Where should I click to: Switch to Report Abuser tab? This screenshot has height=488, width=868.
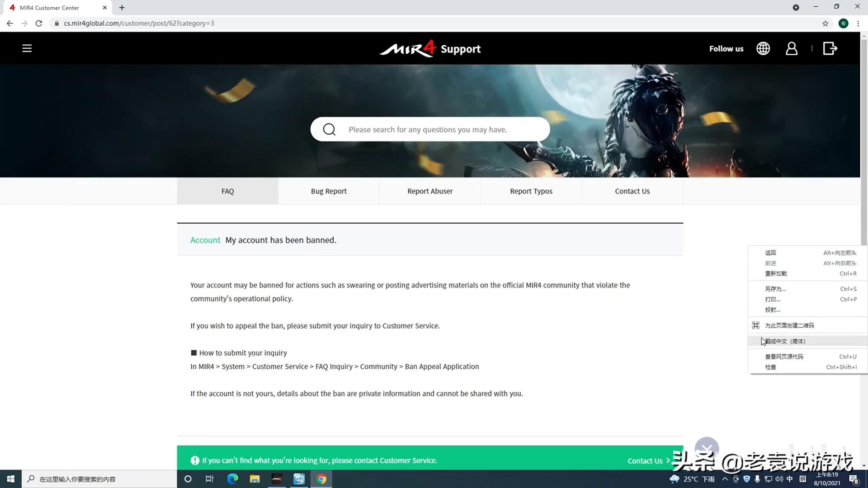[429, 191]
